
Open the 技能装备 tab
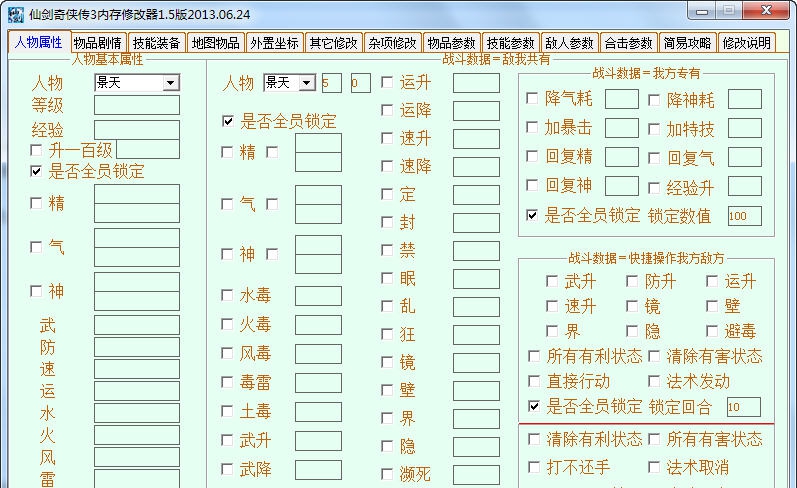(x=157, y=43)
